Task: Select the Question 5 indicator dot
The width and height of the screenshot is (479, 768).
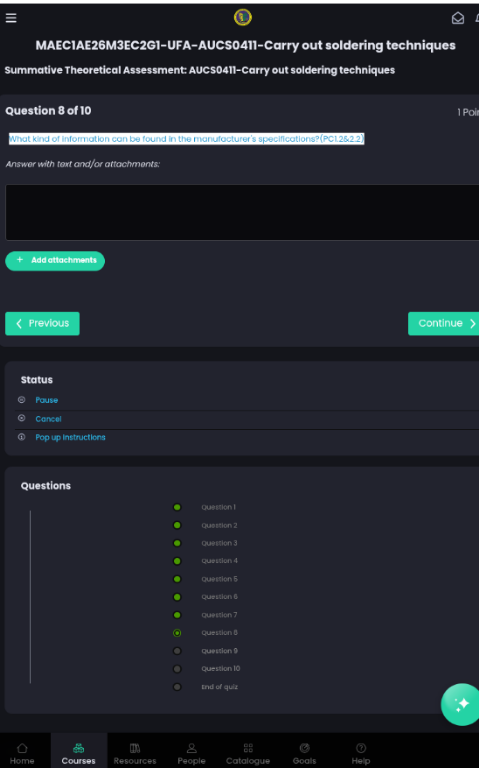Action: [177, 579]
